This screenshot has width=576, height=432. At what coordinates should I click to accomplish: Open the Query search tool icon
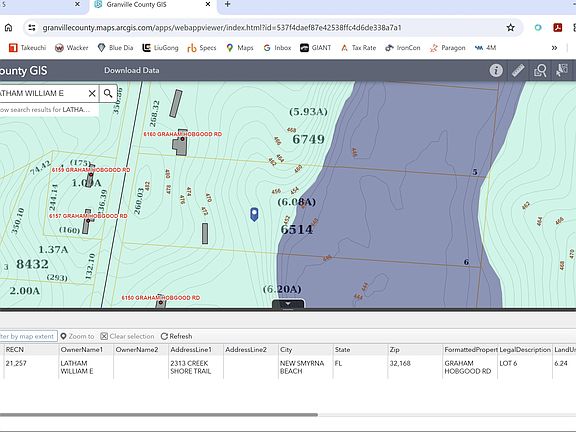pyautogui.click(x=540, y=70)
